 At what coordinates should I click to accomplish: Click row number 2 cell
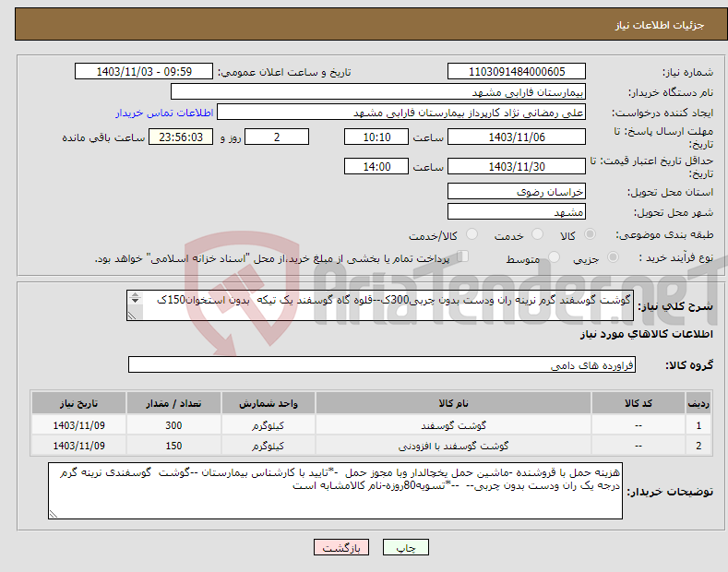[x=698, y=446]
